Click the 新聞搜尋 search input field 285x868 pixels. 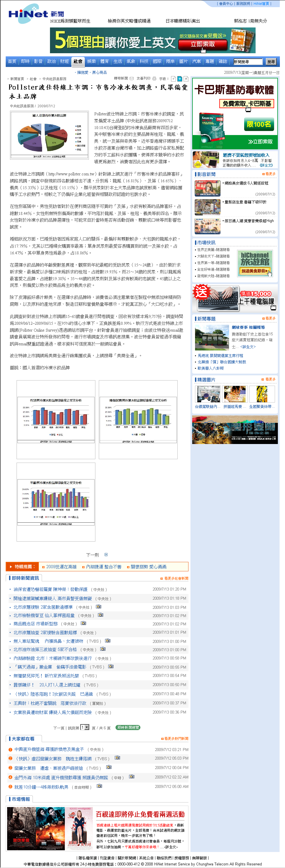248,62
